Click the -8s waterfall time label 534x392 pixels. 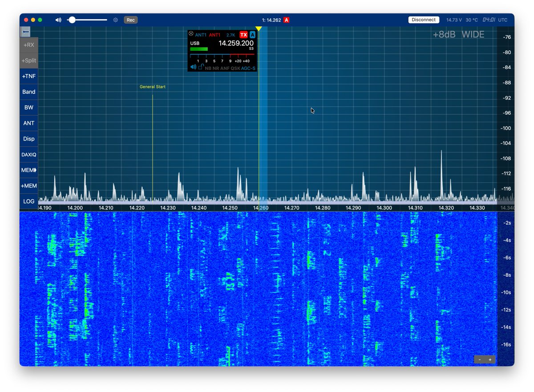click(x=507, y=275)
